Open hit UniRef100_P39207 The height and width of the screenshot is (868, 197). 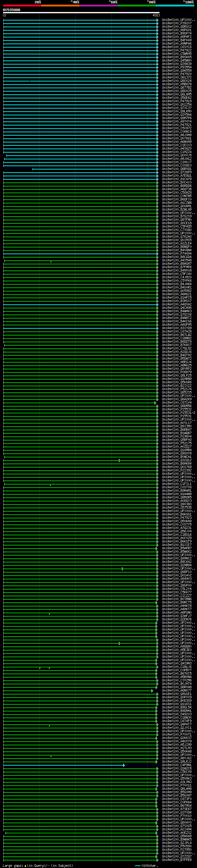pyautogui.click(x=177, y=23)
